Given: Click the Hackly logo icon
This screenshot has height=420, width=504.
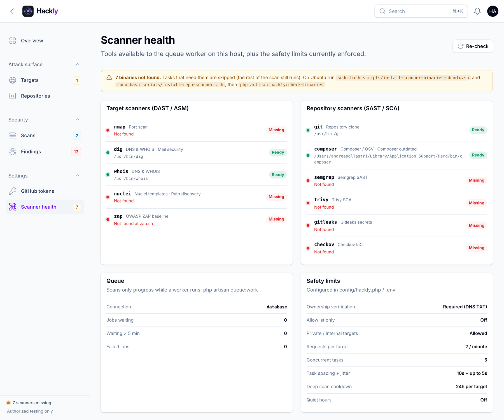Looking at the screenshot, I should (x=28, y=11).
